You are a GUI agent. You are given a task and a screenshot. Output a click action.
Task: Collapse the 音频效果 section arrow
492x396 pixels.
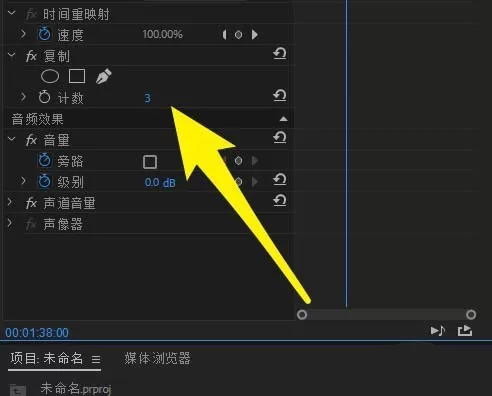pos(283,119)
